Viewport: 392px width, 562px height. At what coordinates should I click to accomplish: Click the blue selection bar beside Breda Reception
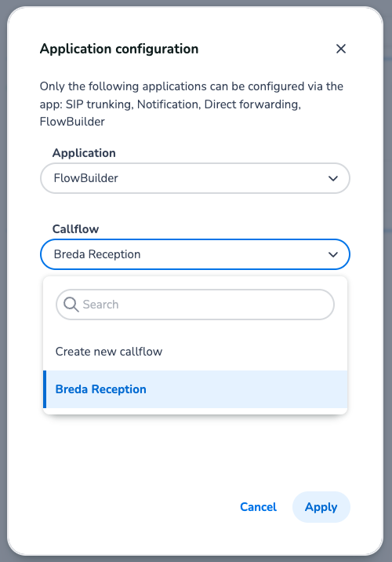45,389
